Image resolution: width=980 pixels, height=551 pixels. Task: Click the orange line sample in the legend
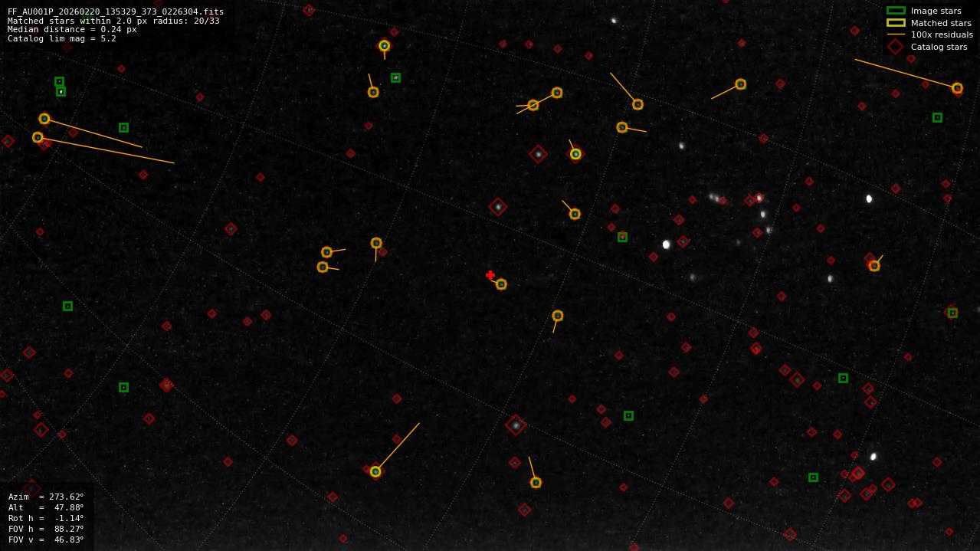(896, 34)
